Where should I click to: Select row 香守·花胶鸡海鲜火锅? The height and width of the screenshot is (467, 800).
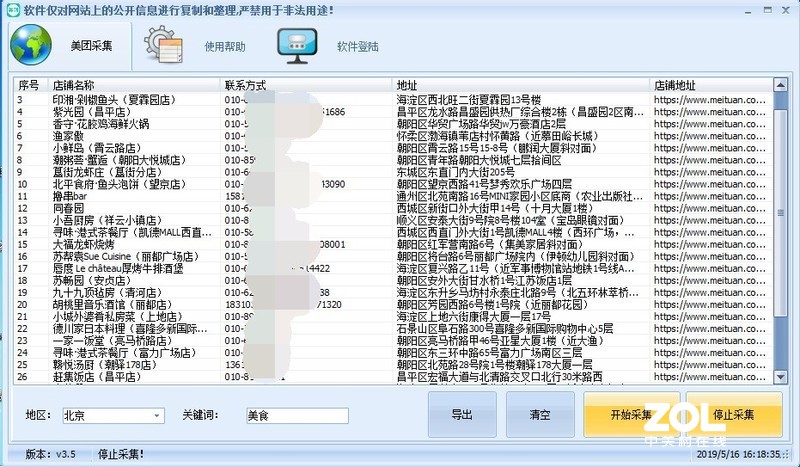click(x=393, y=124)
